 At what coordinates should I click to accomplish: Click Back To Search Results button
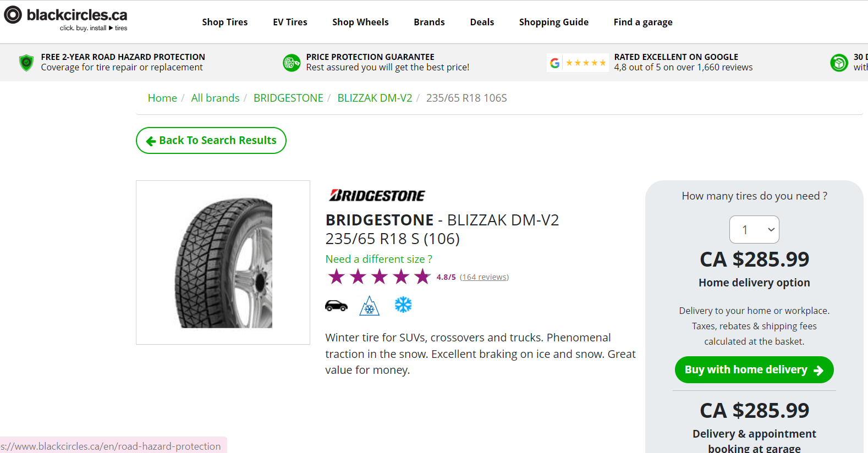pyautogui.click(x=211, y=141)
